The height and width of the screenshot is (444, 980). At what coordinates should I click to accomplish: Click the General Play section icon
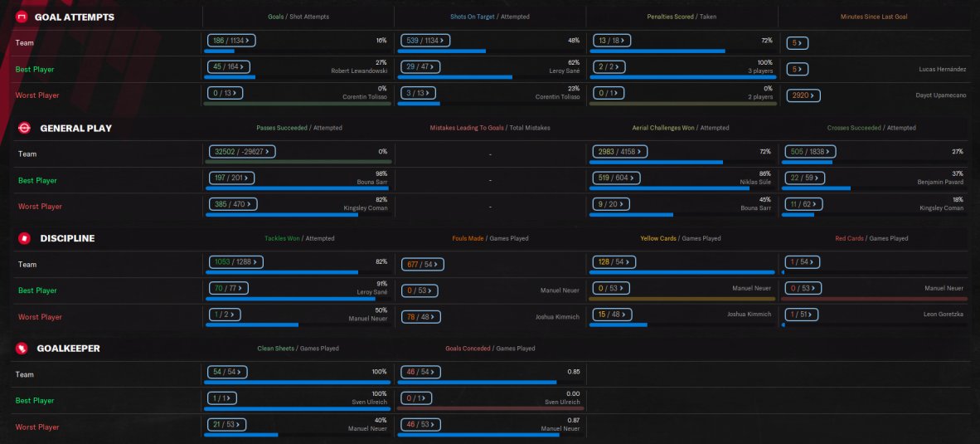[x=24, y=128]
